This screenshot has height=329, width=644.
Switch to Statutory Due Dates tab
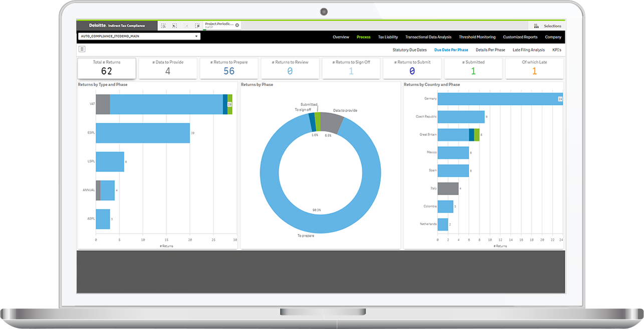(409, 50)
